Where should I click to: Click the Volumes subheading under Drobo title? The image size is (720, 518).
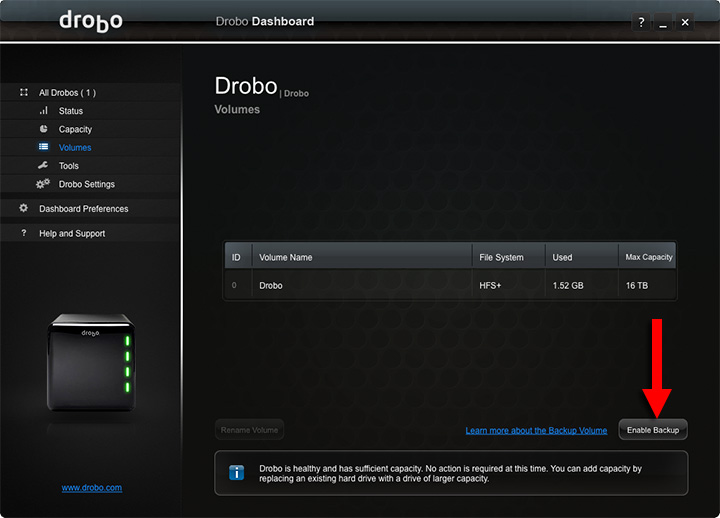(237, 110)
